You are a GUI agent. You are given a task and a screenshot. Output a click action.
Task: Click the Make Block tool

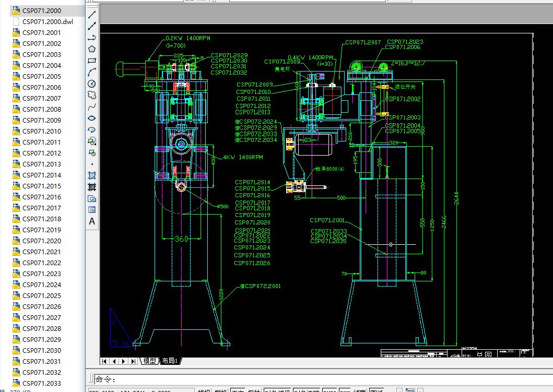[x=92, y=152]
